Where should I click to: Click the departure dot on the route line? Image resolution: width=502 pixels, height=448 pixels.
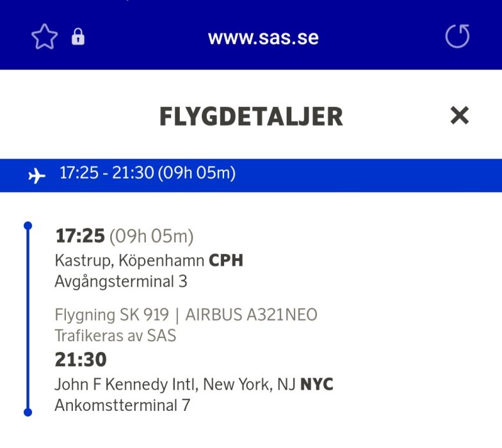coord(28,226)
